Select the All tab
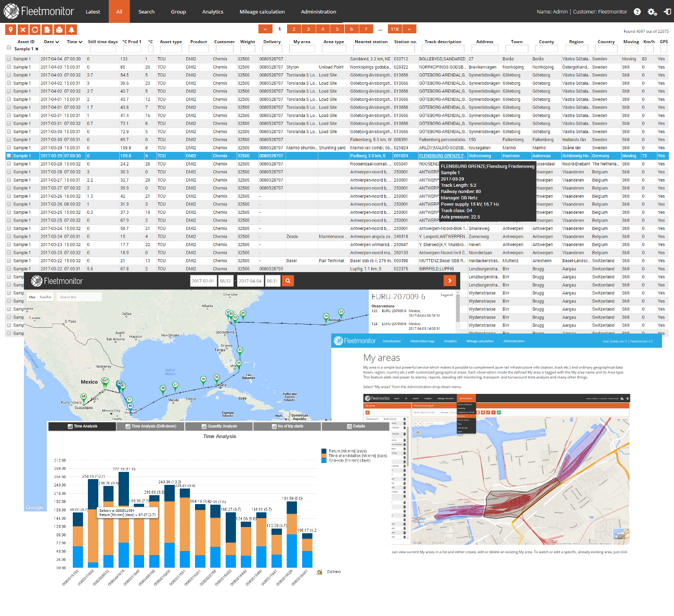 pos(119,11)
